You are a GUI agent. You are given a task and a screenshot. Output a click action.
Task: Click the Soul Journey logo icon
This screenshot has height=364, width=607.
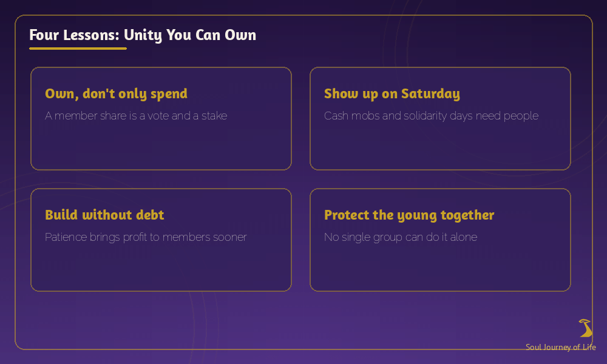pyautogui.click(x=585, y=328)
